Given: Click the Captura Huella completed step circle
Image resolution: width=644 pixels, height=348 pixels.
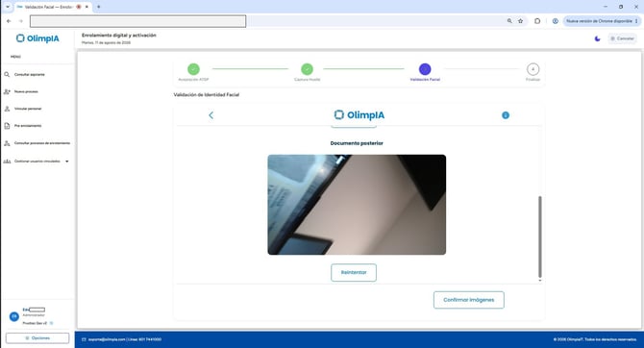Looking at the screenshot, I should [307, 69].
